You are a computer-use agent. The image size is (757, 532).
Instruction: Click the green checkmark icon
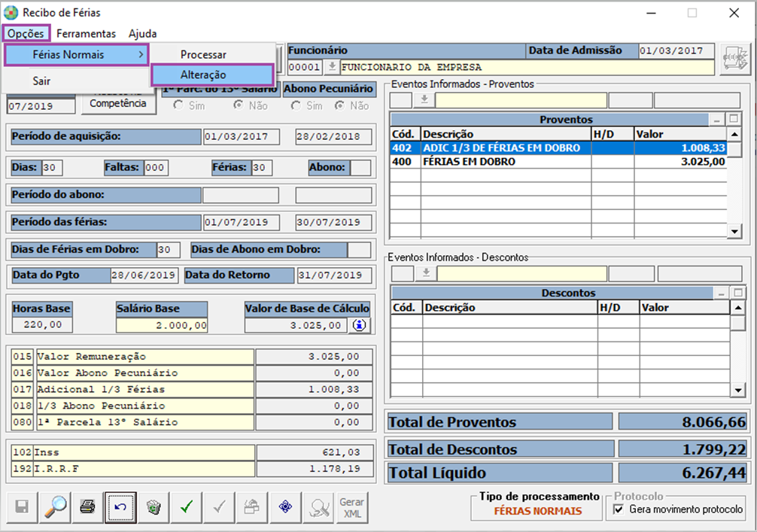(187, 507)
